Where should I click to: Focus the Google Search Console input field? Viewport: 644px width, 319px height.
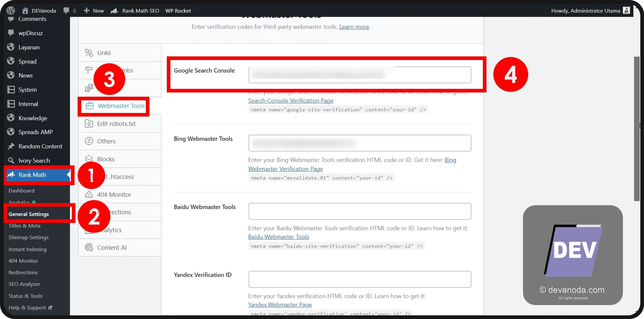click(x=360, y=75)
